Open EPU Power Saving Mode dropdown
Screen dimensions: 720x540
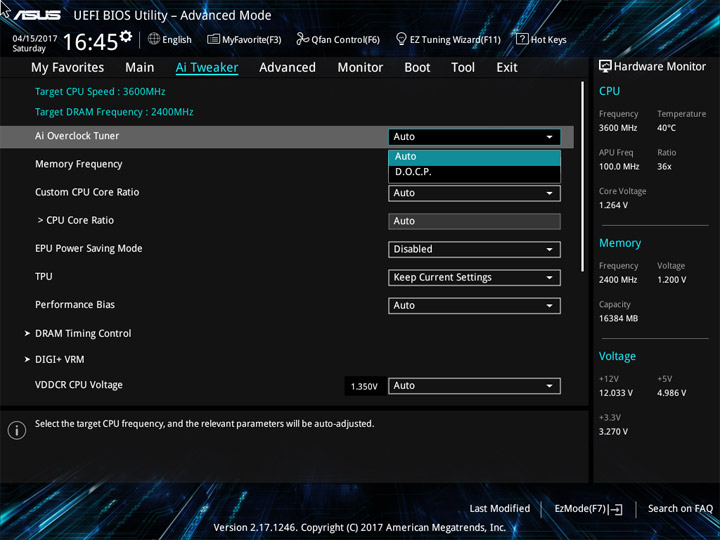474,249
